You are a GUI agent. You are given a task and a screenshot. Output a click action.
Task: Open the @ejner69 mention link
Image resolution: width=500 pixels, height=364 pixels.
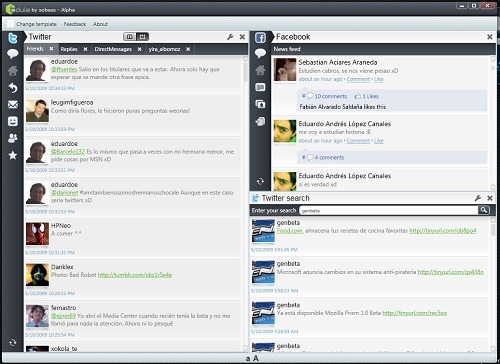tap(63, 316)
